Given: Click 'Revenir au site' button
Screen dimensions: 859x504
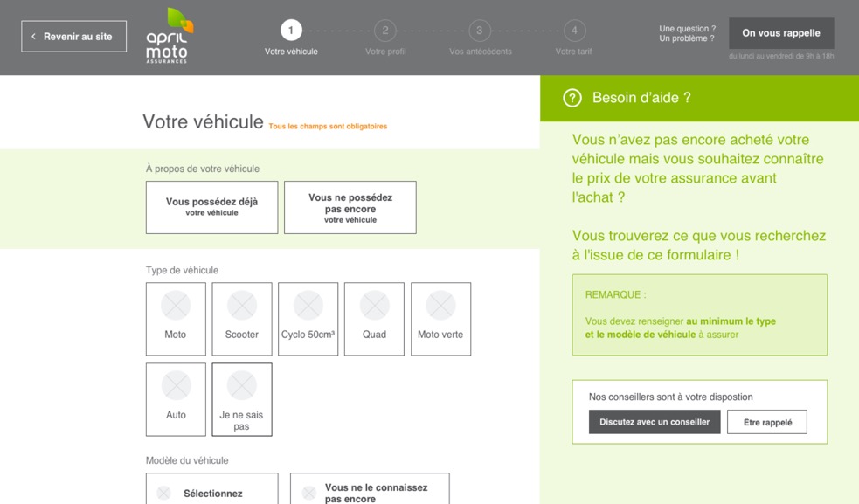Looking at the screenshot, I should pos(73,37).
